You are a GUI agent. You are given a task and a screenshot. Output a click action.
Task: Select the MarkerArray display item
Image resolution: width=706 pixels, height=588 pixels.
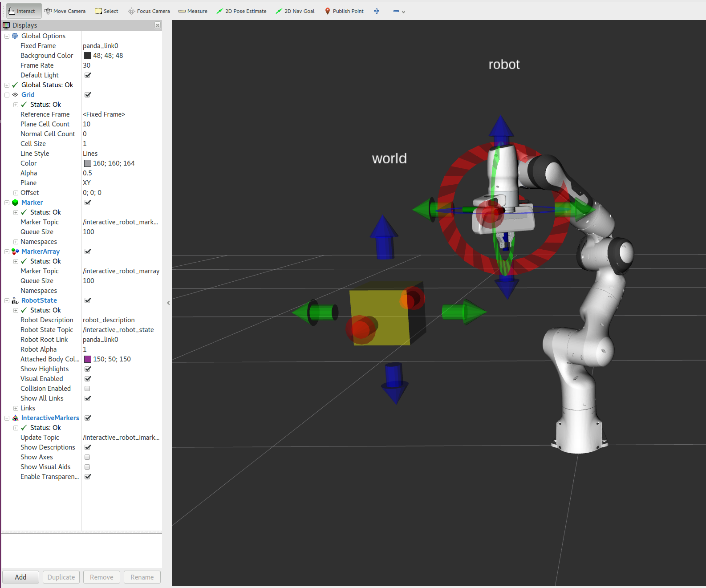point(40,251)
